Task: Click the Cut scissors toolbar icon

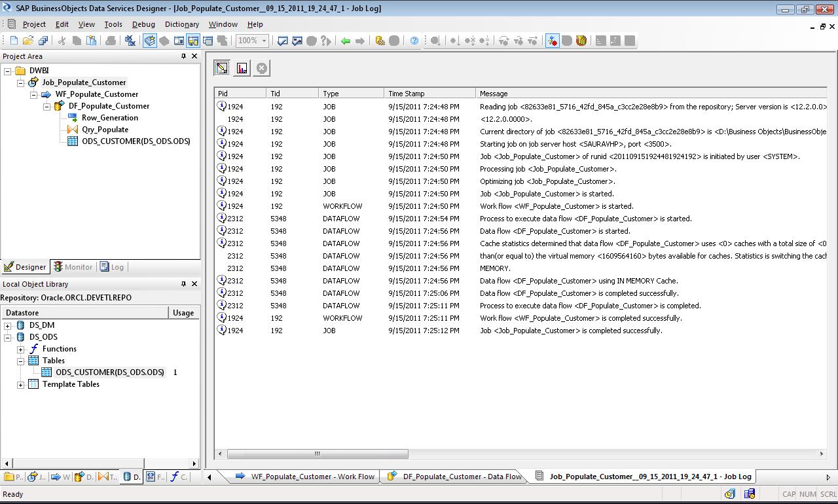Action: point(62,41)
